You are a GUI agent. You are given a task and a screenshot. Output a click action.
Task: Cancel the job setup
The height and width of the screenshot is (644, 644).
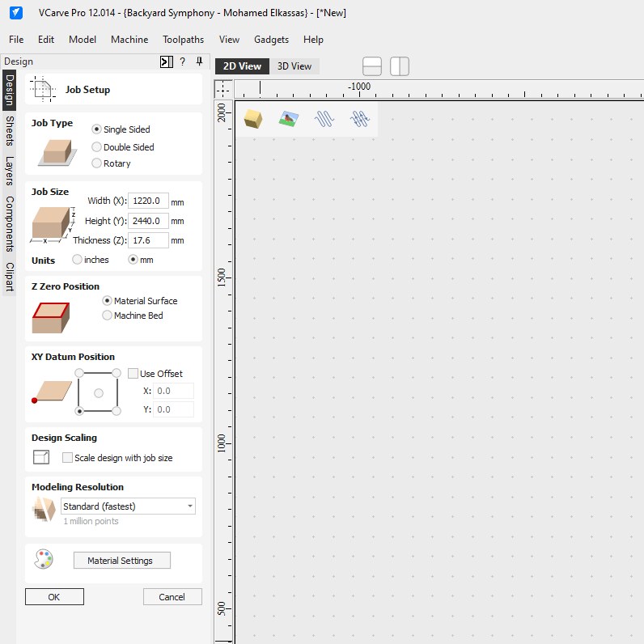coord(172,597)
